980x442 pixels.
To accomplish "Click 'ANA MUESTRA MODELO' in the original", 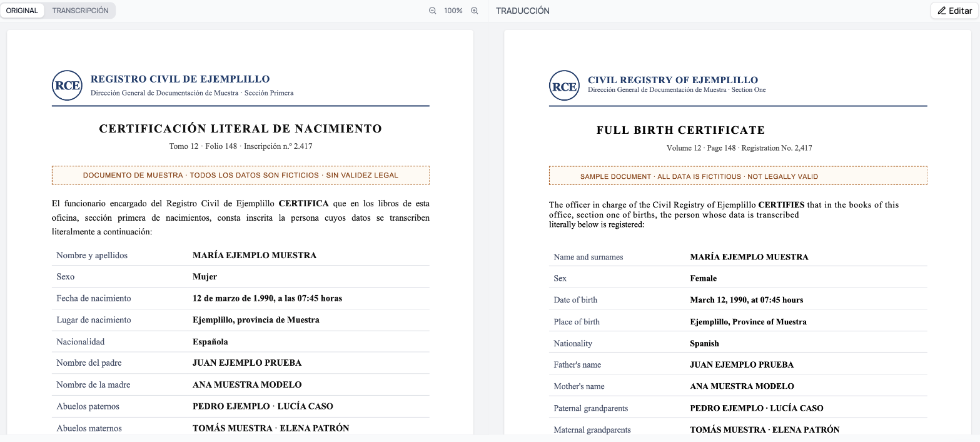I will coord(247,384).
